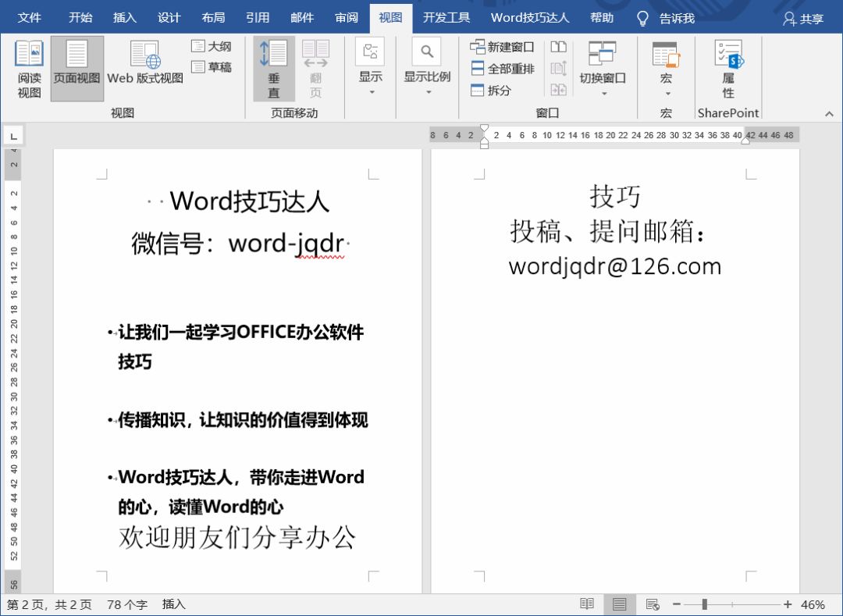
Task: Switch to read mode via status bar icon
Action: [x=587, y=605]
